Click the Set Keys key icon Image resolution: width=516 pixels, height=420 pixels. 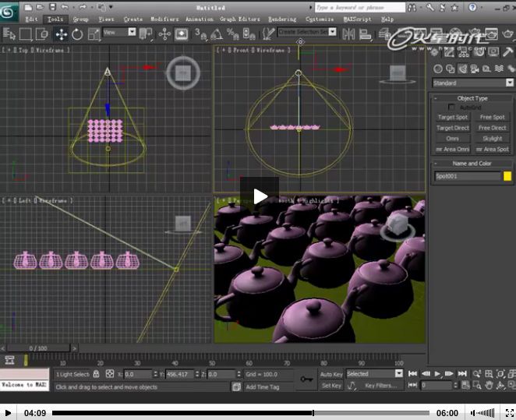pyautogui.click(x=306, y=379)
